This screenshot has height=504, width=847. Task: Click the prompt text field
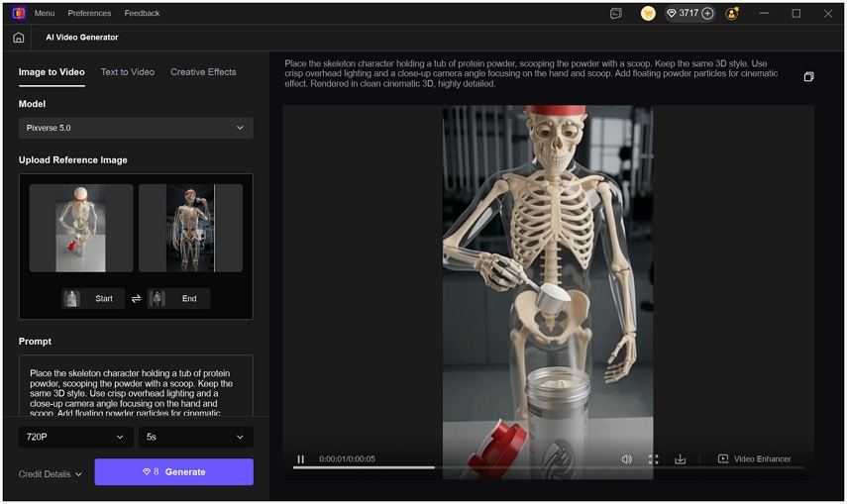tap(136, 386)
